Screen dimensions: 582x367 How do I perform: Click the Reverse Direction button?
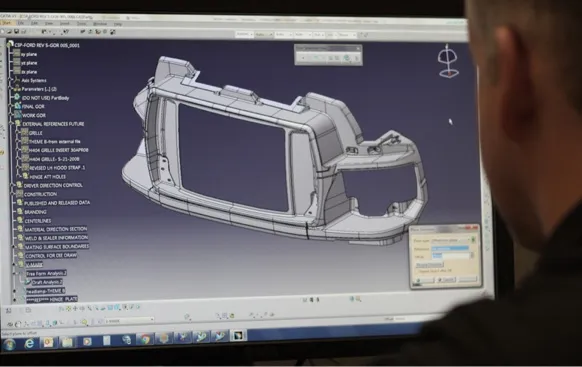pos(429,265)
